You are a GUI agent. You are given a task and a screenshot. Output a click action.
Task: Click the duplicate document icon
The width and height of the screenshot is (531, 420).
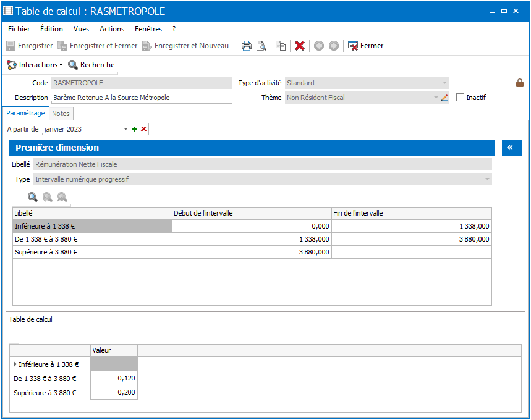[281, 46]
